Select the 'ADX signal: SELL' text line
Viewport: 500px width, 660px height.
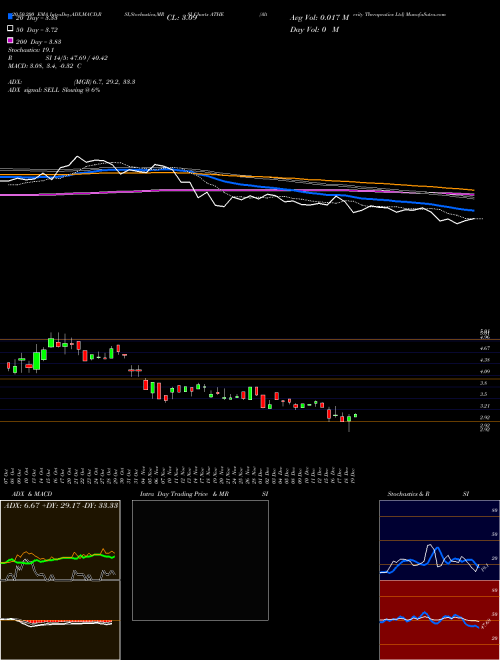pyautogui.click(x=54, y=90)
